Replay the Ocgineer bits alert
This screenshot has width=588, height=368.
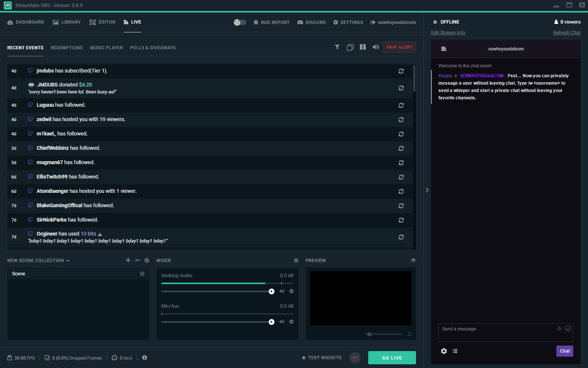[x=401, y=237]
